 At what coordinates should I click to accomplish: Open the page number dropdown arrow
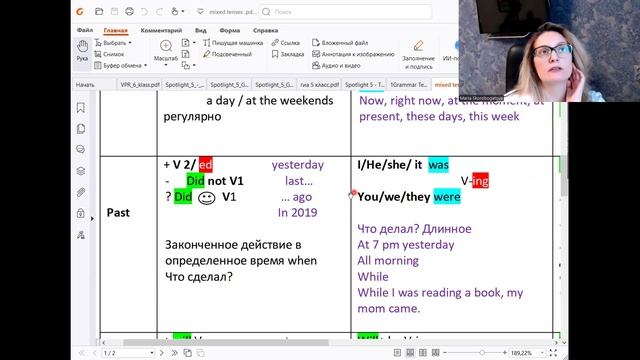(x=152, y=353)
